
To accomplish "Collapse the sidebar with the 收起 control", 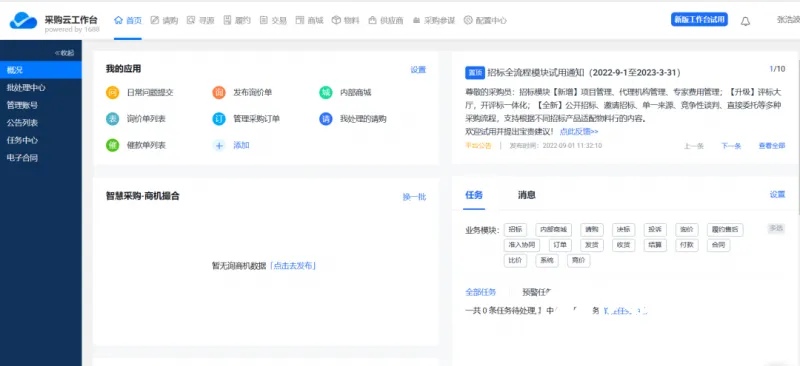I will (x=64, y=53).
